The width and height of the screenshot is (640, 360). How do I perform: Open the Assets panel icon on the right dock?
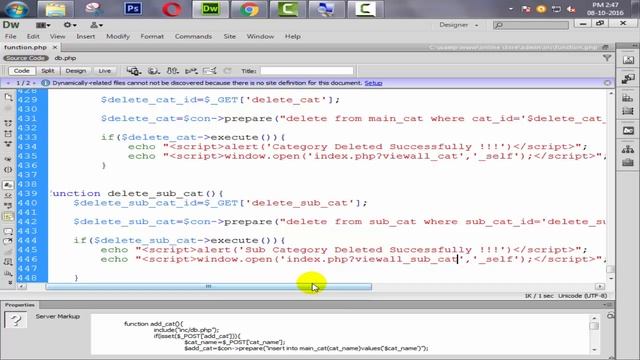click(628, 162)
